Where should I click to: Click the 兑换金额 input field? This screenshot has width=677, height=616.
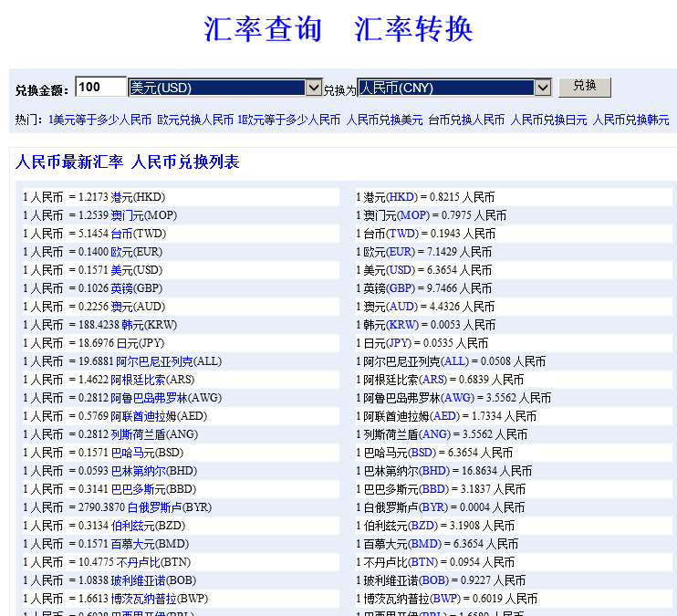[101, 88]
